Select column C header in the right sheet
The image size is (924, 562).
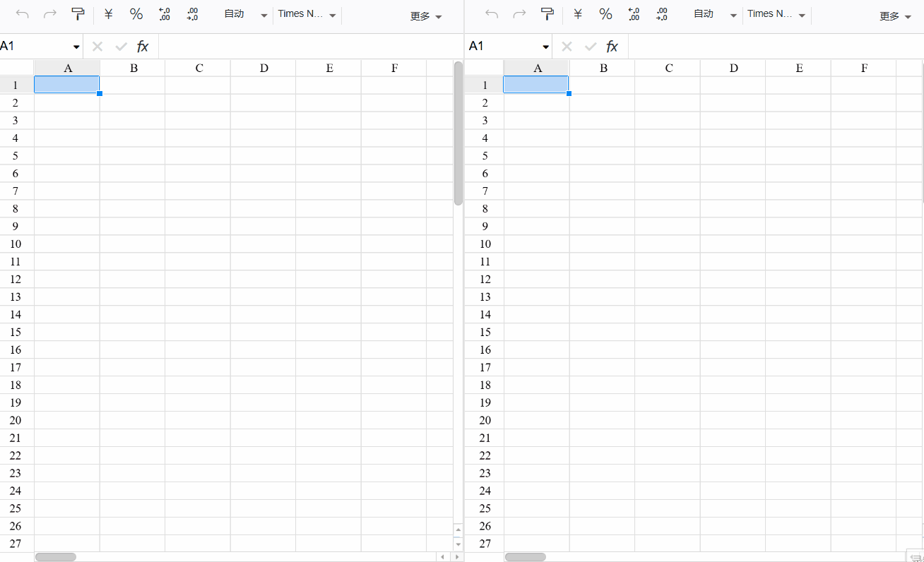668,68
